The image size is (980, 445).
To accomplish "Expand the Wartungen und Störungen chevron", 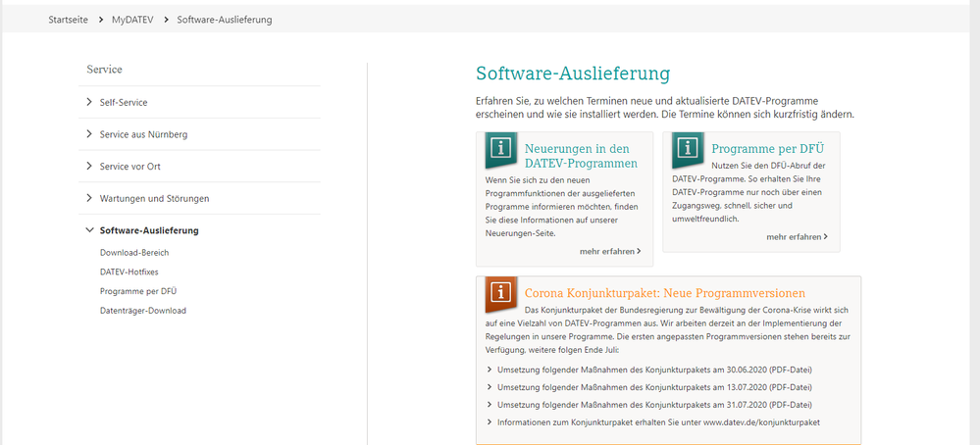I will click(89, 198).
